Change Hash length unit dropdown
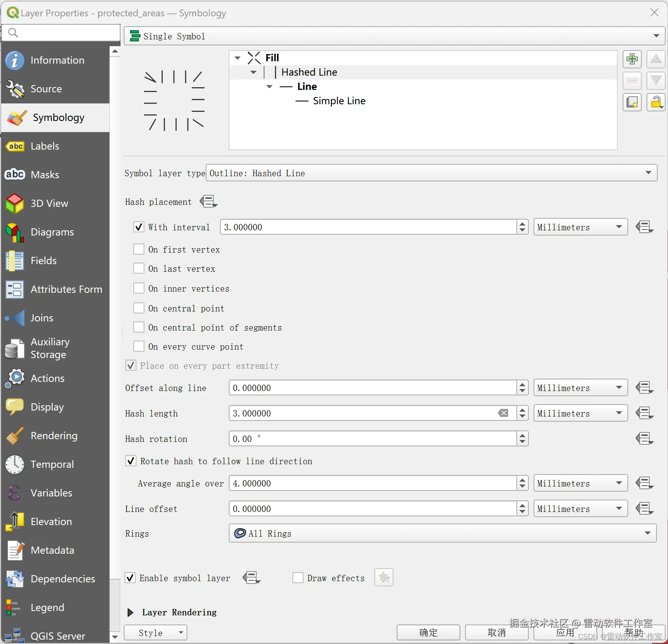668x644 pixels. 580,413
